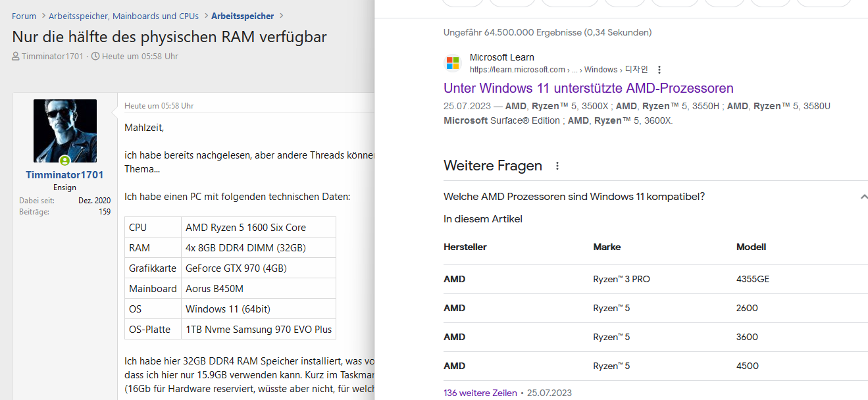
Task: Click thread author Timminator1701 under the title
Action: (x=53, y=57)
